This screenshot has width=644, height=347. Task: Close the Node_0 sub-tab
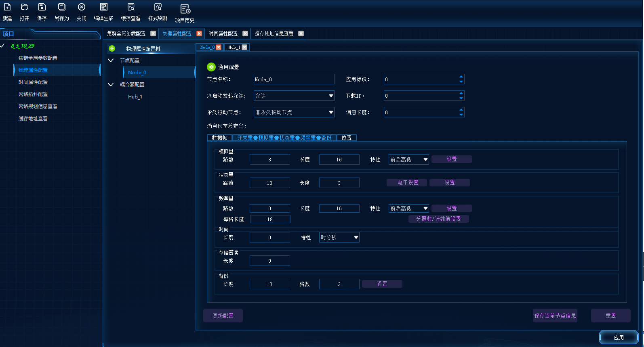pyautogui.click(x=219, y=47)
